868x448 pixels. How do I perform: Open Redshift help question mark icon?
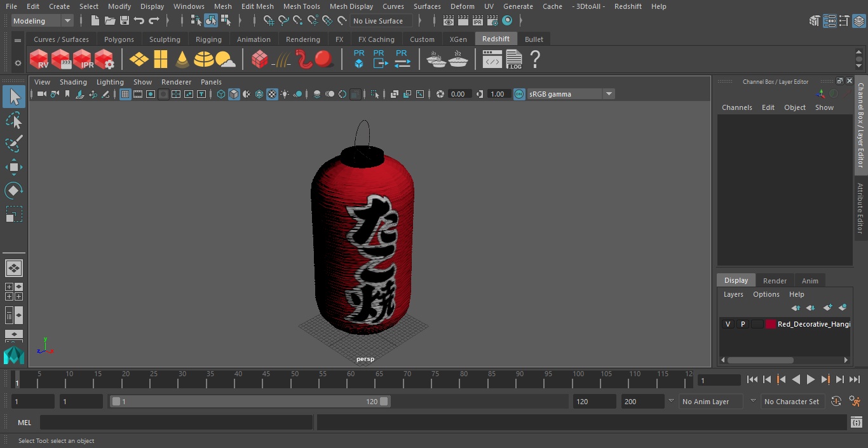point(535,60)
